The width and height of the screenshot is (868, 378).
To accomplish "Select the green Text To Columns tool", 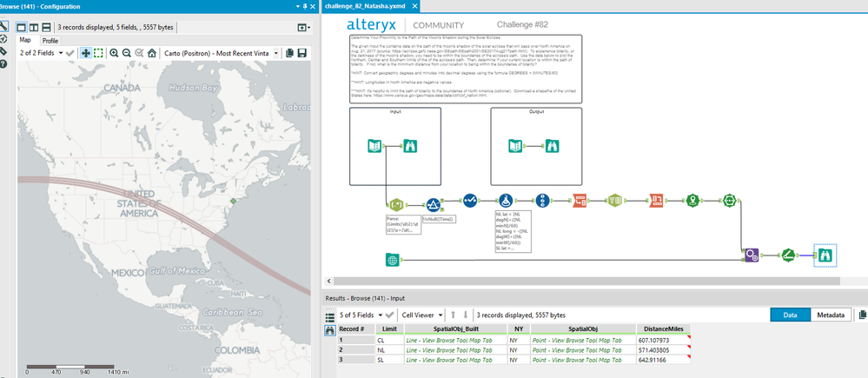I will 614,201.
